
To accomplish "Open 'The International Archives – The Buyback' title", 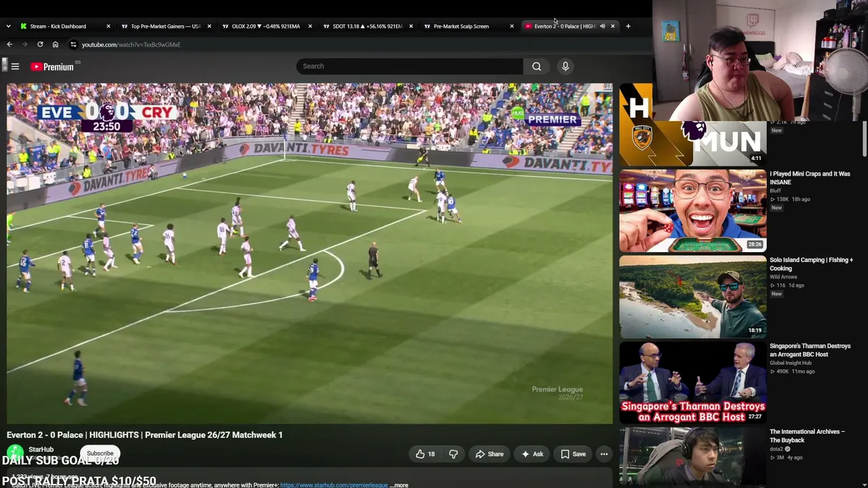I will pyautogui.click(x=807, y=436).
